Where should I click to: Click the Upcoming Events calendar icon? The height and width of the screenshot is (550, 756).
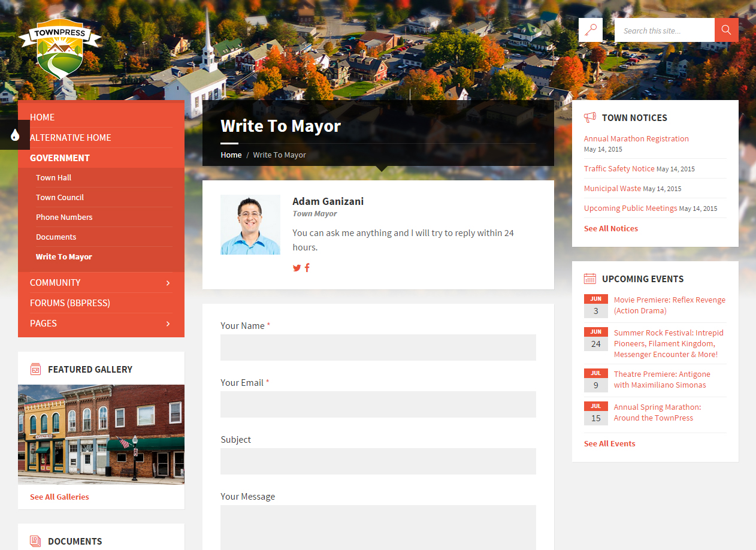click(x=590, y=279)
